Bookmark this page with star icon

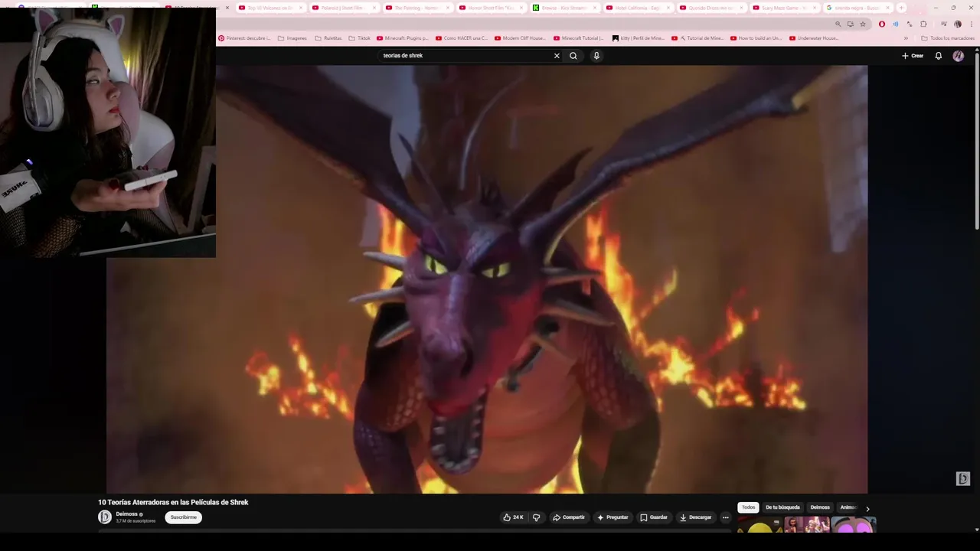863,24
